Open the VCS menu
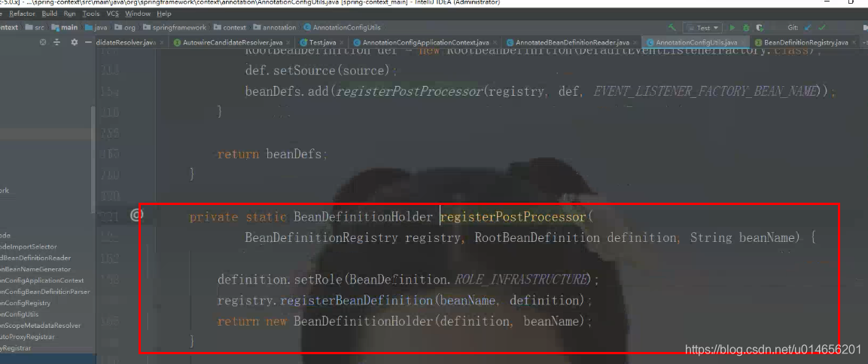868x364 pixels. click(x=112, y=14)
